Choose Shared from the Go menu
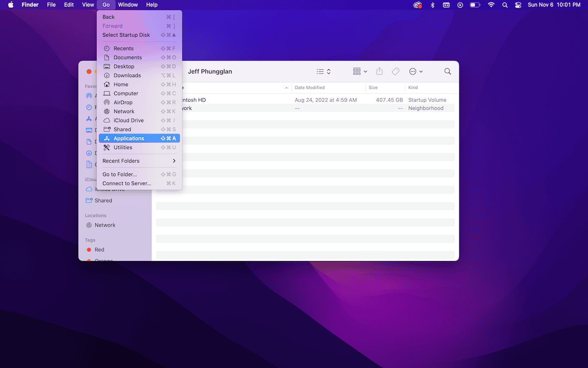This screenshot has height=368, width=588. (139, 129)
